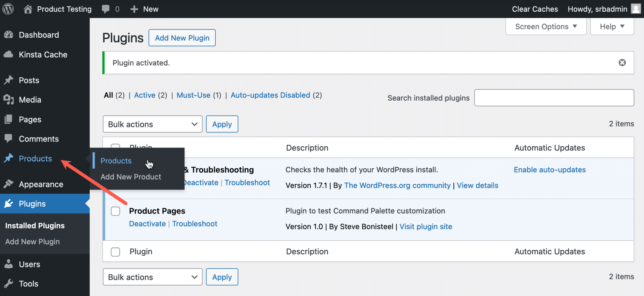Open the Bulk actions dropdown
The width and height of the screenshot is (644, 296).
click(153, 124)
